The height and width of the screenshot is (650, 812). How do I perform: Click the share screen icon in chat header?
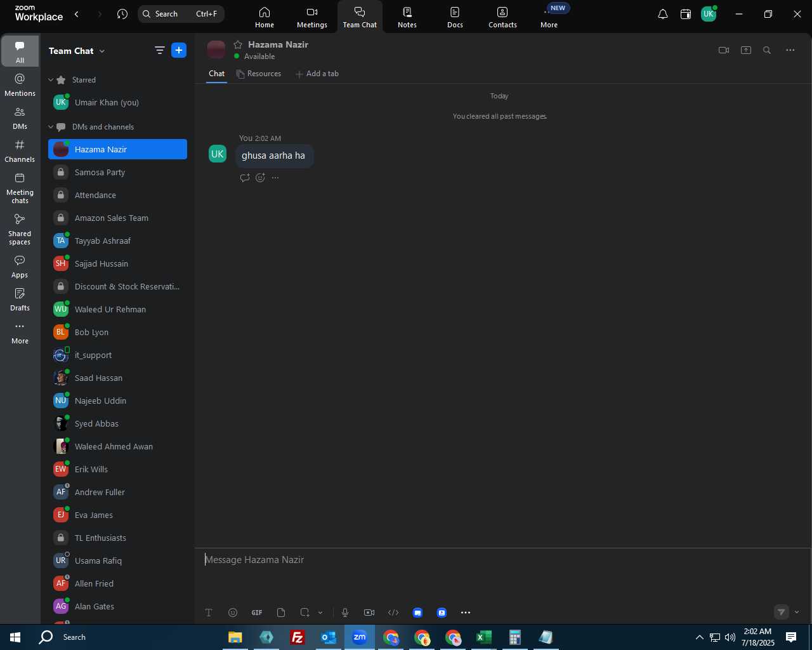[746, 50]
